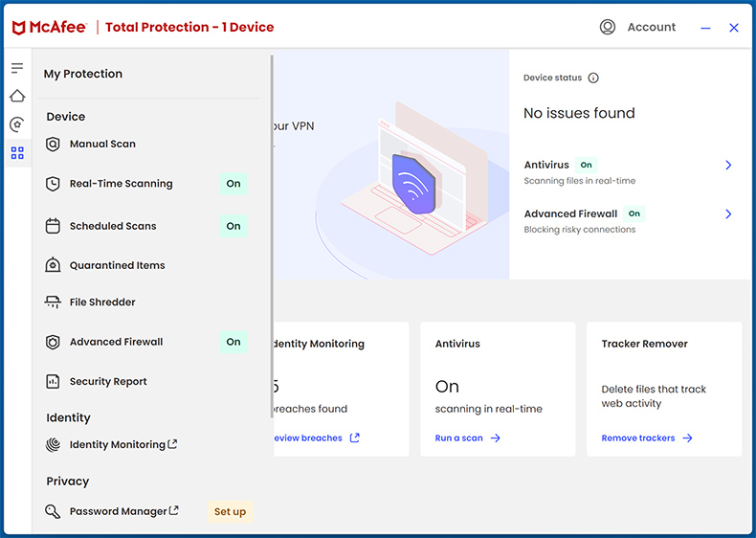Viewport: 756px width, 538px height.
Task: Click the Quarantined Items icon
Action: [53, 265]
